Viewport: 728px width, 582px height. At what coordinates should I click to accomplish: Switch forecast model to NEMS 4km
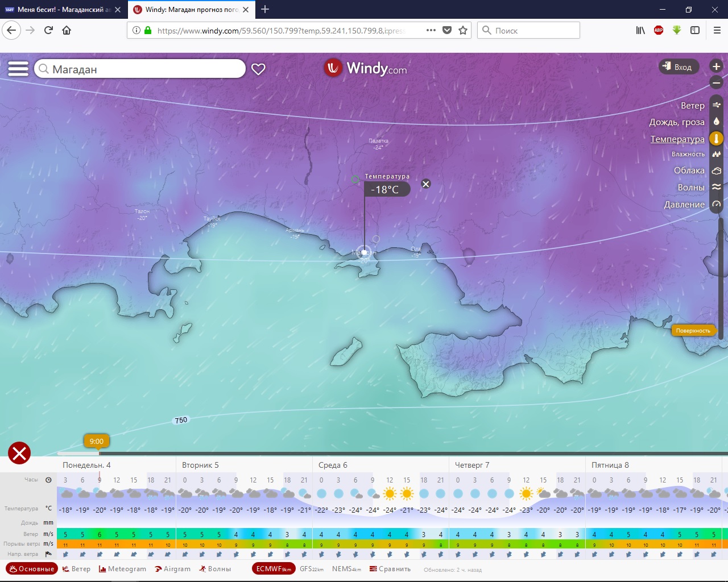(x=346, y=569)
